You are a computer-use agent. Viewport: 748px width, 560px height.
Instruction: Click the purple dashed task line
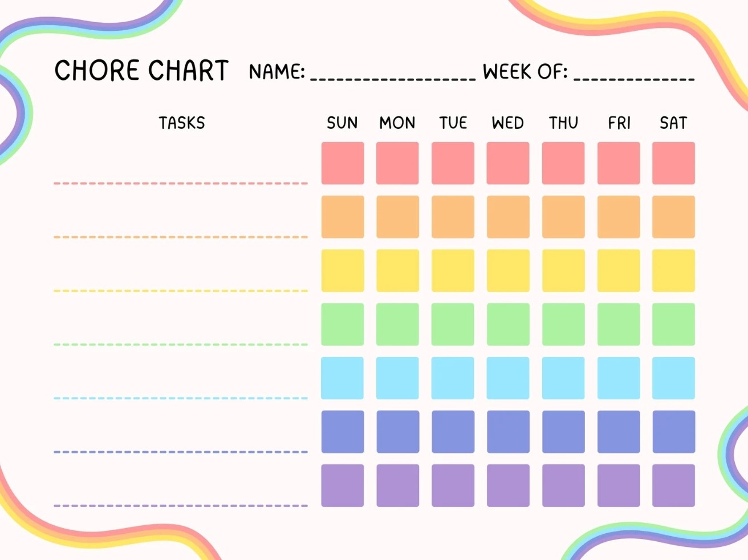181,505
